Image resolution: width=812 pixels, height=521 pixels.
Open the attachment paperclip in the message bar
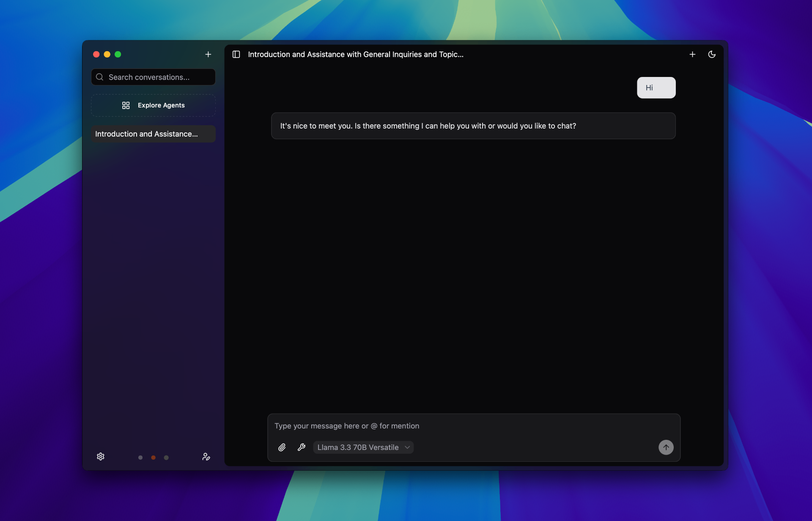pos(282,447)
